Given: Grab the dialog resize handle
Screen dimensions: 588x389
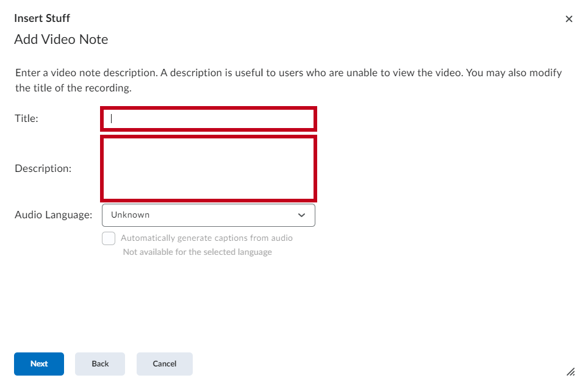Looking at the screenshot, I should 571,372.
